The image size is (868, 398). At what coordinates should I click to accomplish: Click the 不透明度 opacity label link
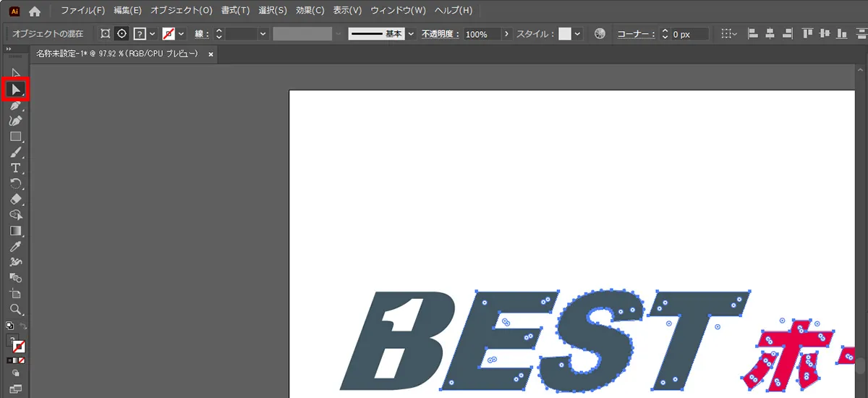tap(441, 34)
